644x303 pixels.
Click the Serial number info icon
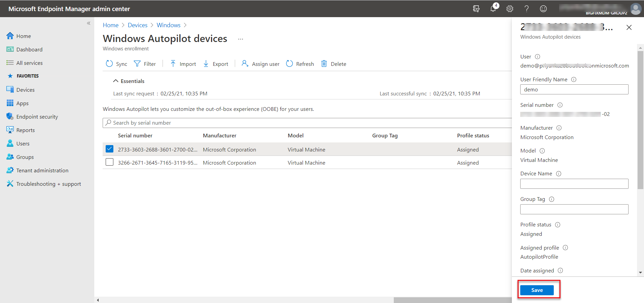tap(560, 105)
